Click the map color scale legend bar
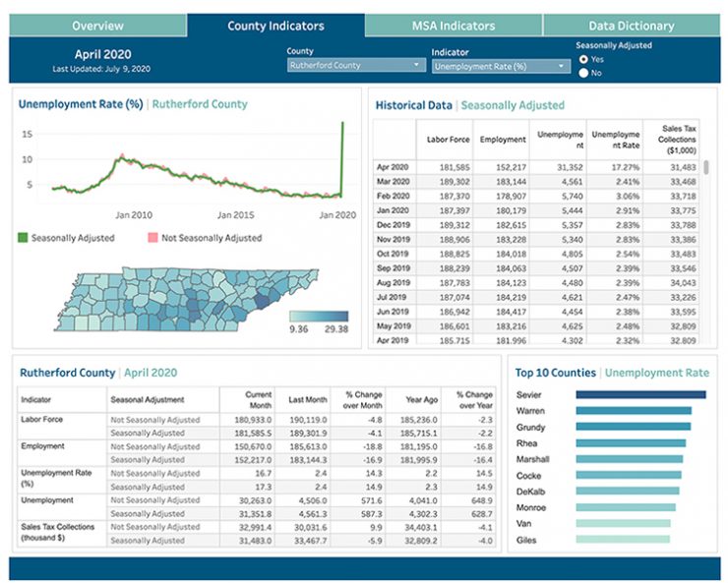 319,318
